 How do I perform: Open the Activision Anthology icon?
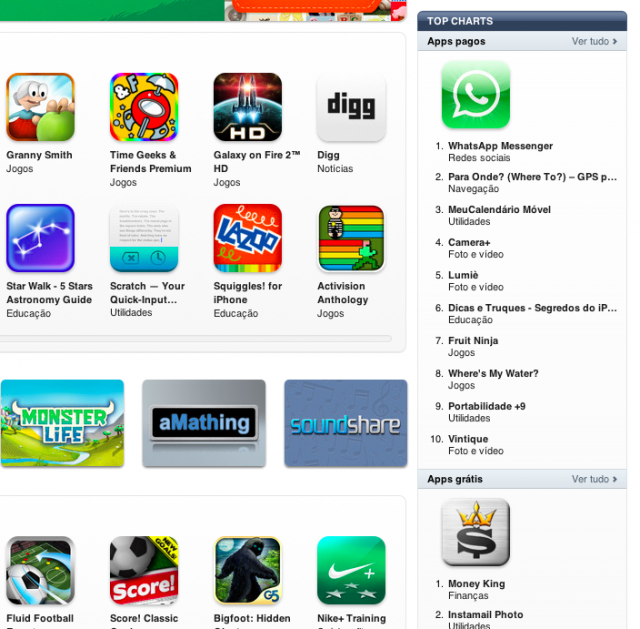(351, 238)
